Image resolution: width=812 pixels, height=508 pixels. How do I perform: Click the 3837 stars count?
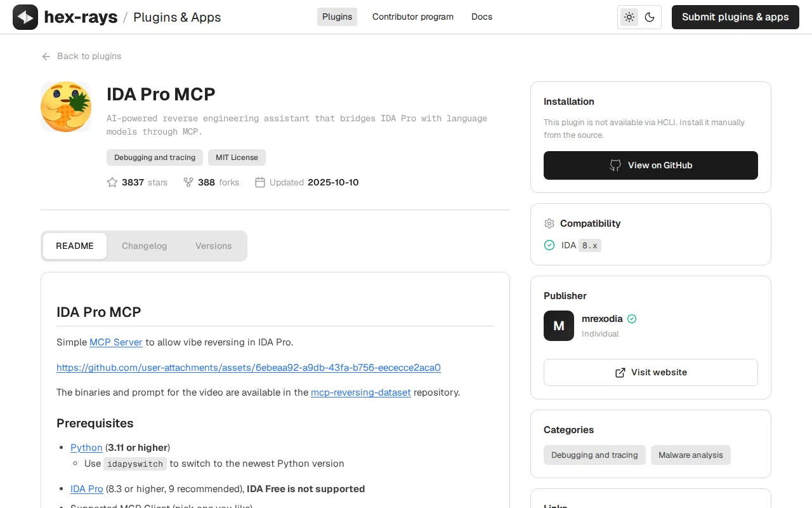133,182
